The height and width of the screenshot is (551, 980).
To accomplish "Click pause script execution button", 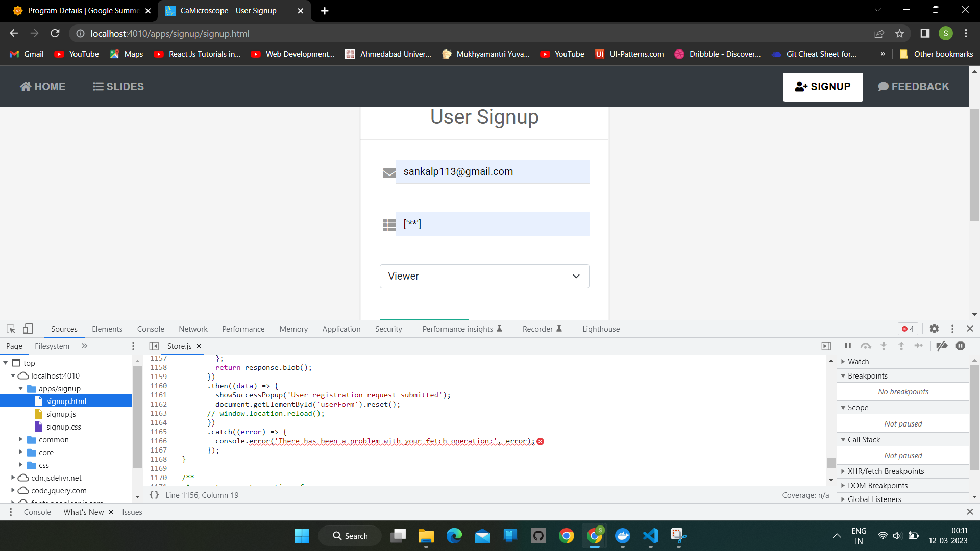I will coord(848,346).
